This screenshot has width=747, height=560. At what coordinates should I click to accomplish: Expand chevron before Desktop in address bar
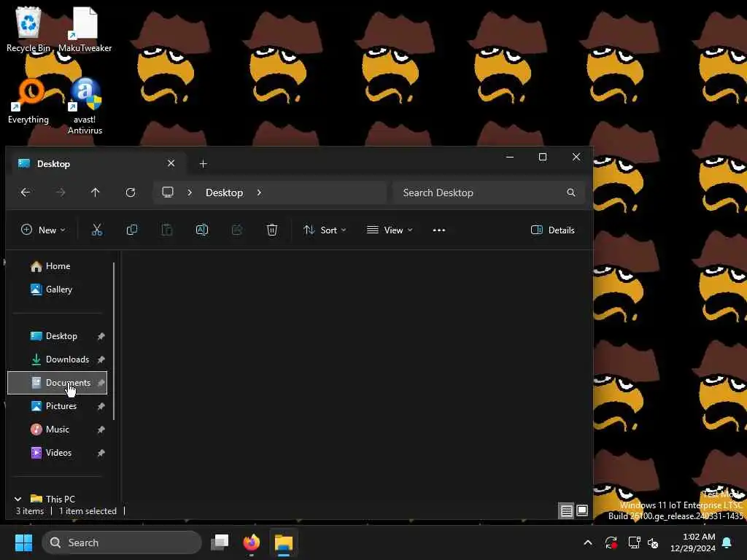pos(190,192)
